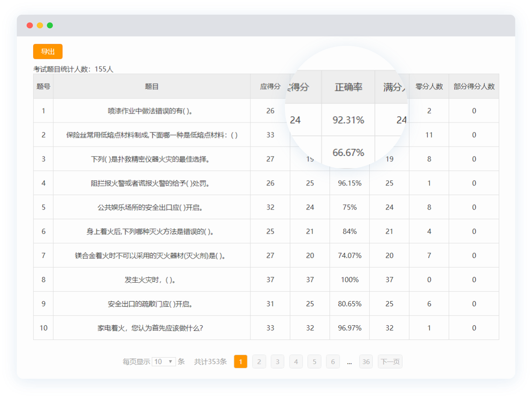Open the 每页显示 rows-per-page dropdown

(163, 362)
